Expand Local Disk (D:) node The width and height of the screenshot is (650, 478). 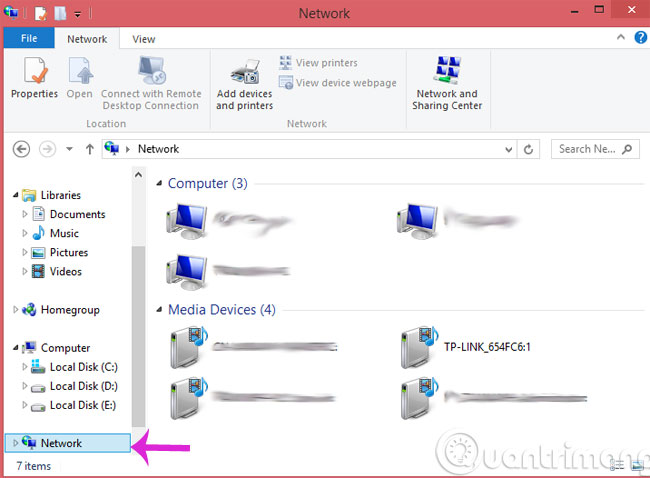(x=24, y=386)
